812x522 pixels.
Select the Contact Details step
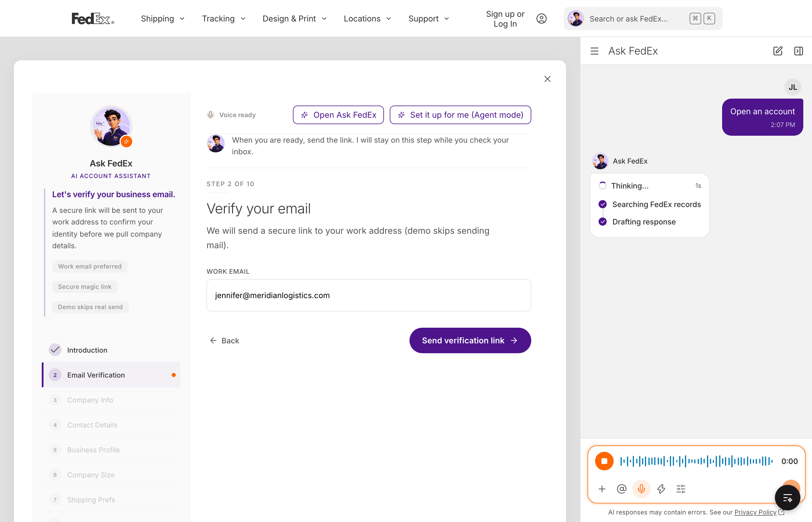(x=111, y=425)
